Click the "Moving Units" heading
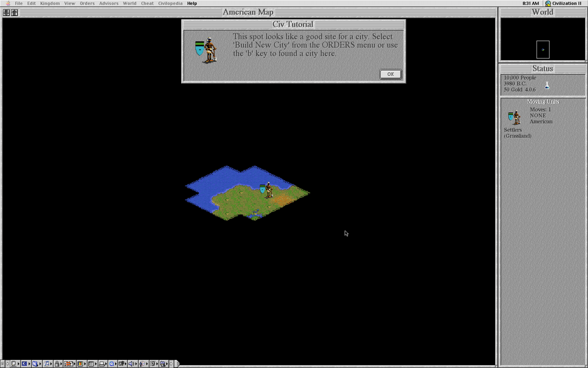The image size is (588, 368). pos(543,102)
